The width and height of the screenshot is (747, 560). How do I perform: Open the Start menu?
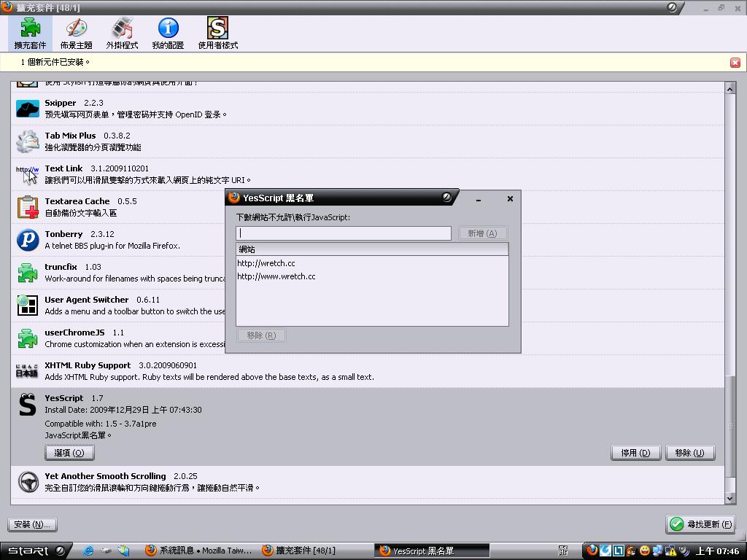coord(36,551)
